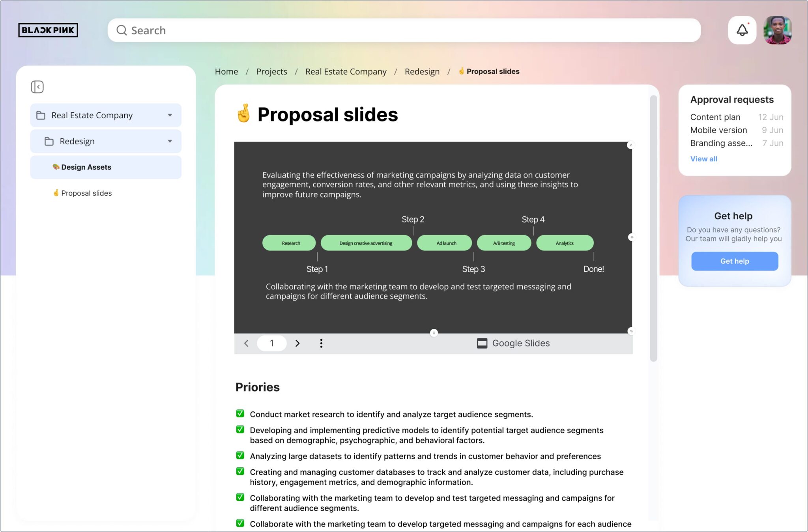Click the Get help button

point(734,261)
